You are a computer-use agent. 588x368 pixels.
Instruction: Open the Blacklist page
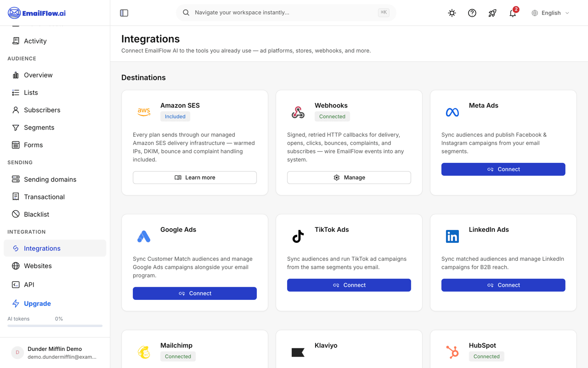point(55,214)
